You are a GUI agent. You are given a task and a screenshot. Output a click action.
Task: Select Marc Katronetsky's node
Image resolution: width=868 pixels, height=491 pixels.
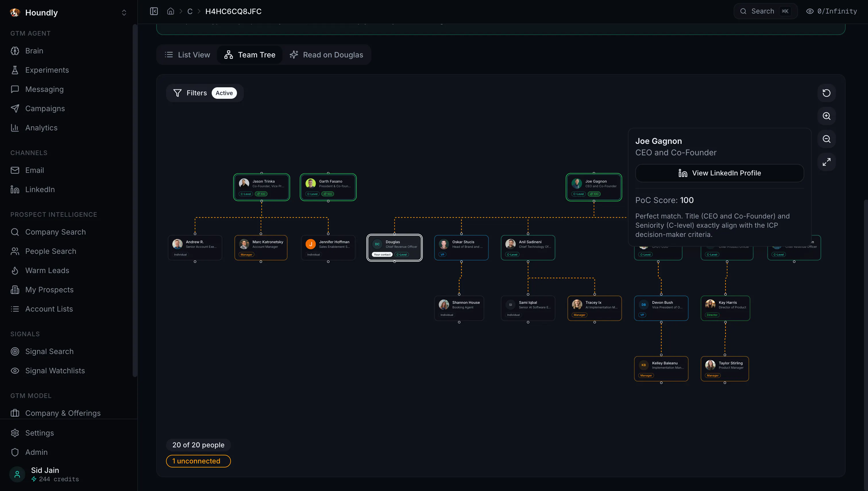[x=261, y=248]
